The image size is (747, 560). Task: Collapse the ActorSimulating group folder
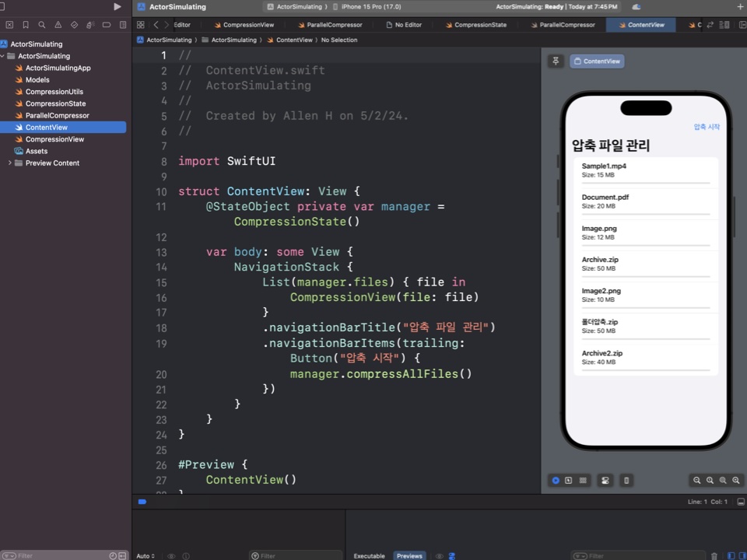coord(4,56)
